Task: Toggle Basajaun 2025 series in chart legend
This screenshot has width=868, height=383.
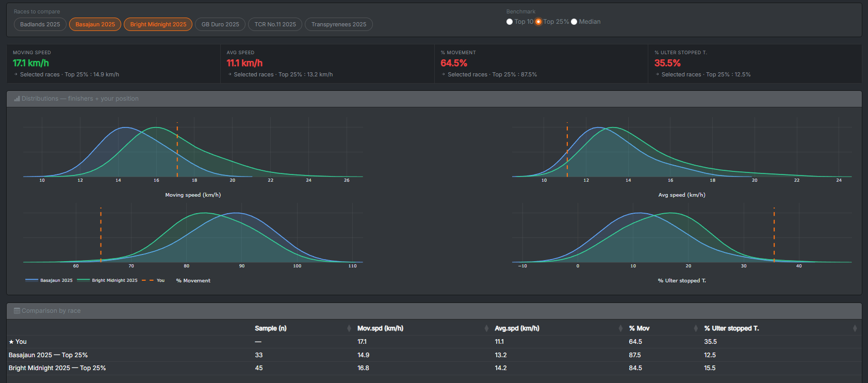Action: click(x=50, y=280)
